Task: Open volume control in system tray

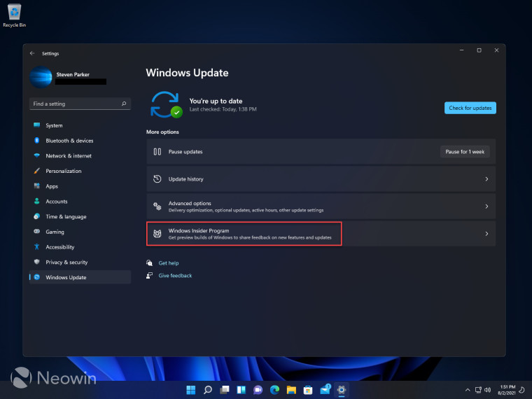Action: tap(488, 390)
